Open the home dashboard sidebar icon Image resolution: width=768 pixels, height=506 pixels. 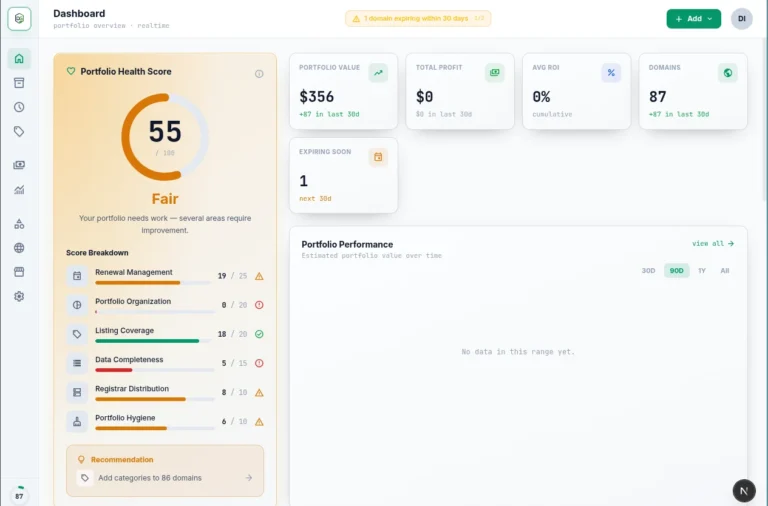(x=19, y=59)
